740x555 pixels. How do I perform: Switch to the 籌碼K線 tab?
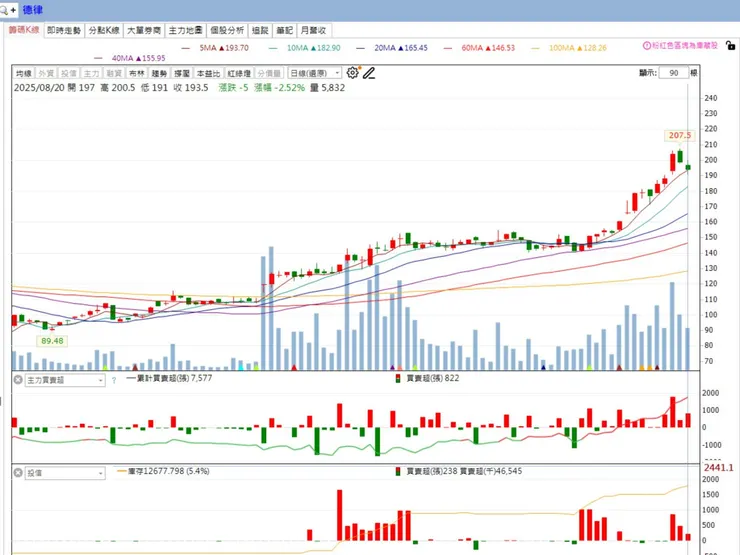click(x=24, y=30)
